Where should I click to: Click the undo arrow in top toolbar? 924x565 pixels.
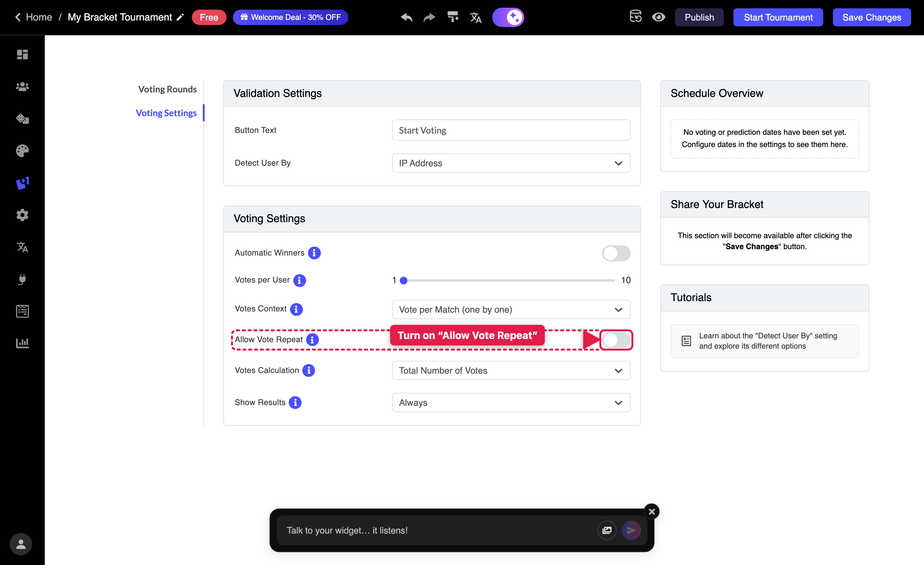pyautogui.click(x=406, y=17)
